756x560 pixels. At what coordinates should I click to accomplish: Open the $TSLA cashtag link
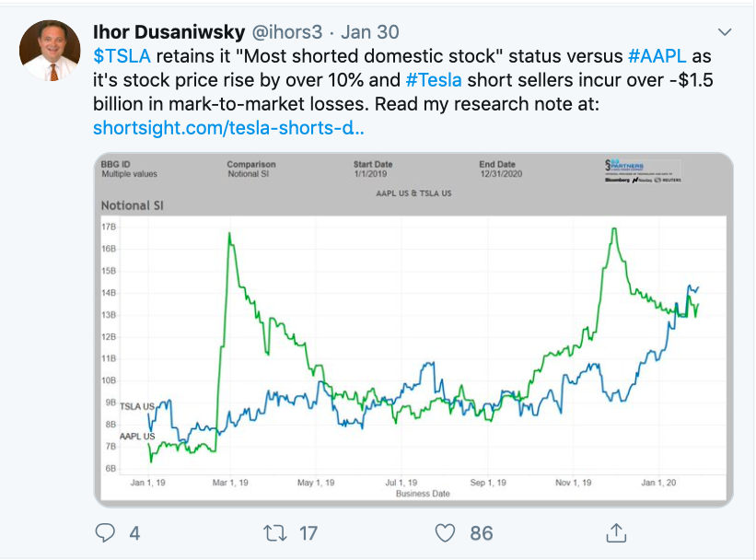coord(122,56)
